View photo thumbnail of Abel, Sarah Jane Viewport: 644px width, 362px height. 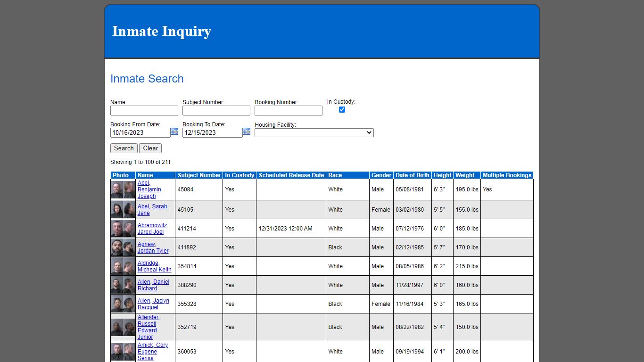click(x=123, y=210)
